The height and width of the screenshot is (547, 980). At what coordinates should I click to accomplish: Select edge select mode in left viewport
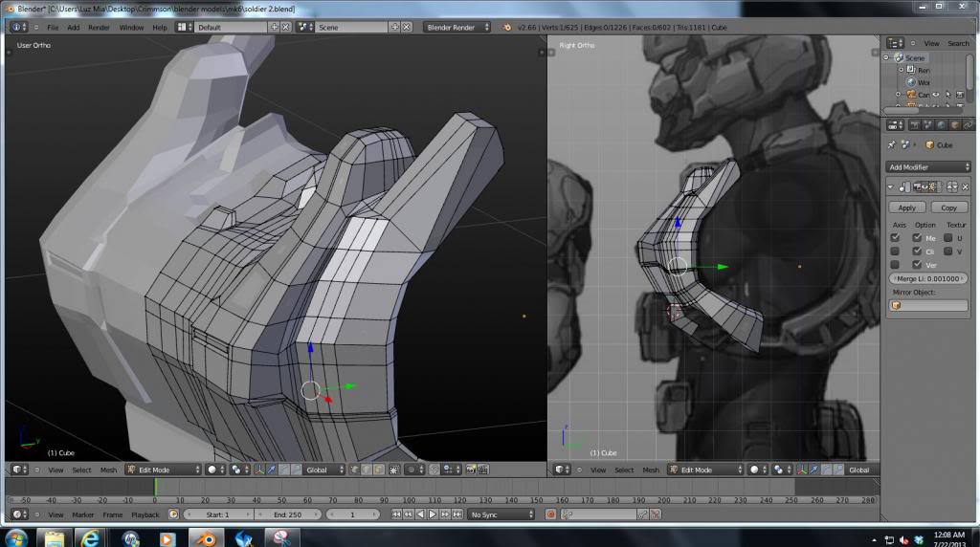tap(367, 470)
